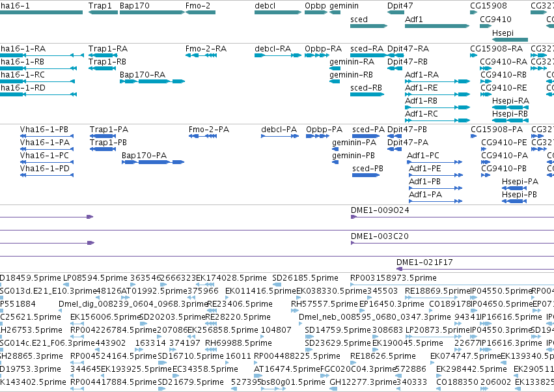Image resolution: width=554 pixels, height=392 pixels.
Task: Click the Bap170-RA transcript glyph
Action: pyautogui.click(x=152, y=81)
